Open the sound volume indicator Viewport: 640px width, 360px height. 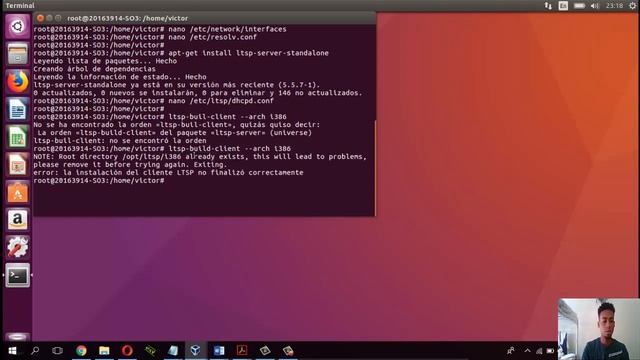[x=595, y=6]
